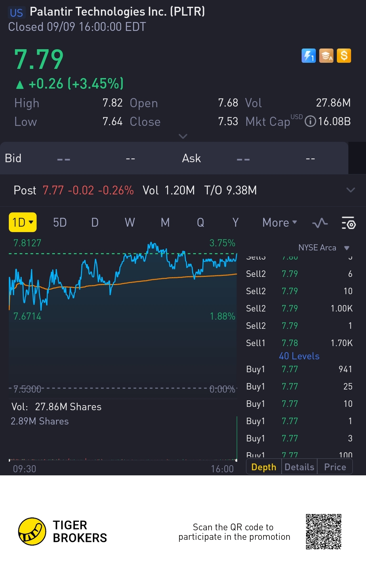Tap the yellow dollar sign icon
The height and width of the screenshot is (588, 366).
pos(344,56)
